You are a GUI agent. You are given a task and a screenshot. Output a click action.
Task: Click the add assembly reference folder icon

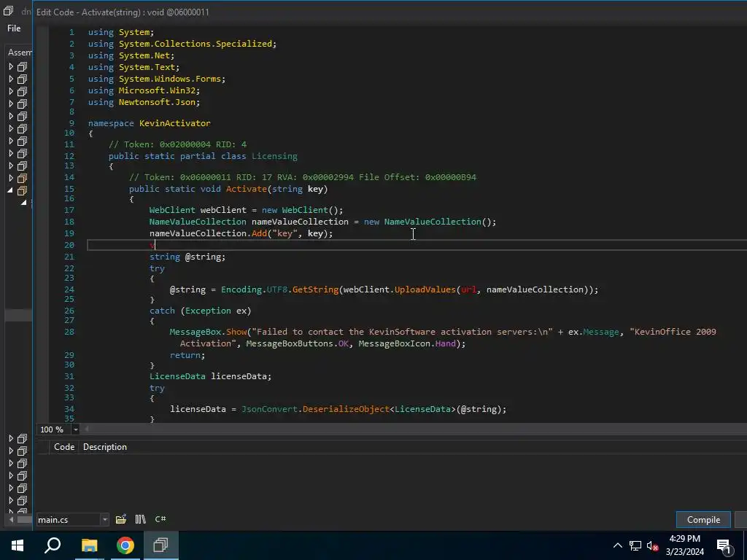(121, 519)
